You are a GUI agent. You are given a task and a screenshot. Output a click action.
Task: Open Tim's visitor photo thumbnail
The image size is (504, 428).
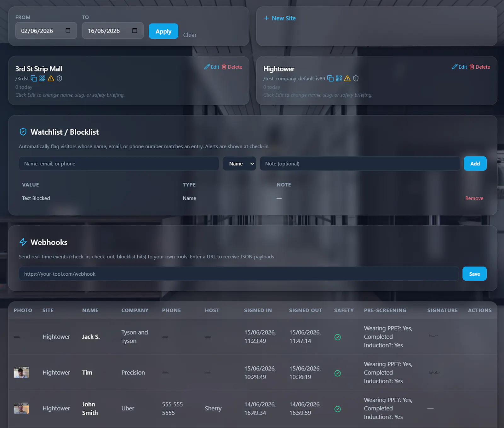point(21,372)
